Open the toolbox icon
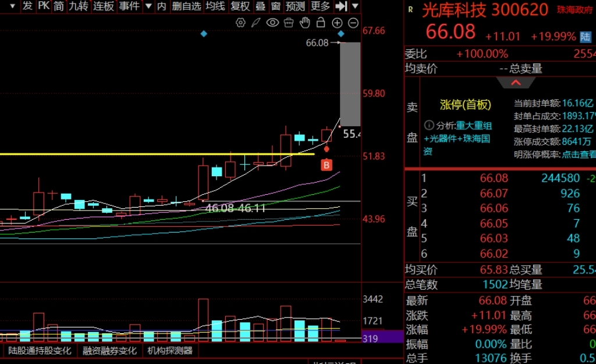The image size is (596, 364). [289, 23]
